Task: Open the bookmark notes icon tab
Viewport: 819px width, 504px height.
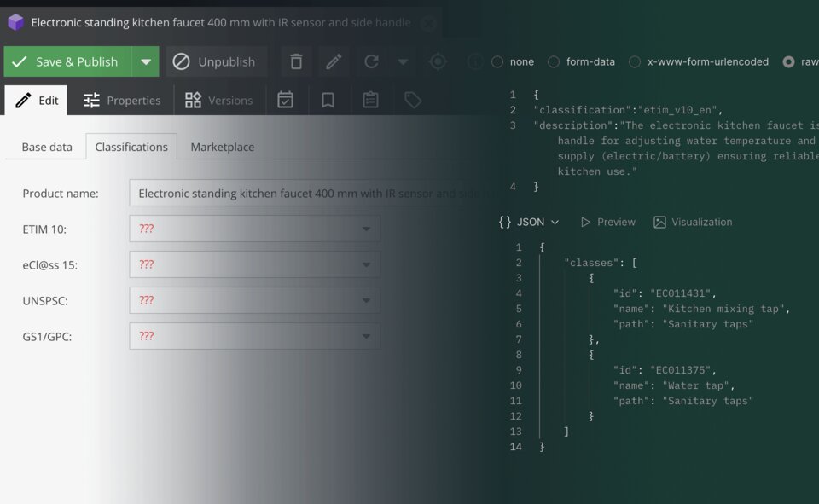Action: tap(328, 100)
